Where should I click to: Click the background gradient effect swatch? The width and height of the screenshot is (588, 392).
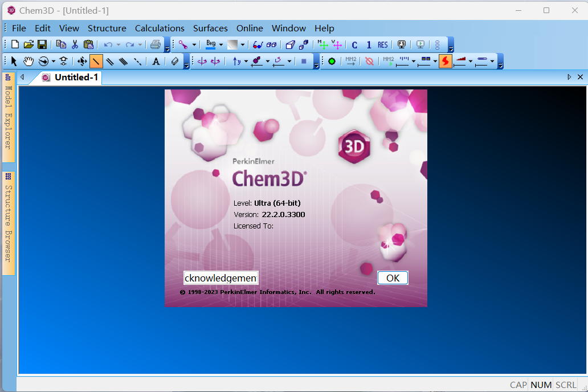click(x=232, y=44)
